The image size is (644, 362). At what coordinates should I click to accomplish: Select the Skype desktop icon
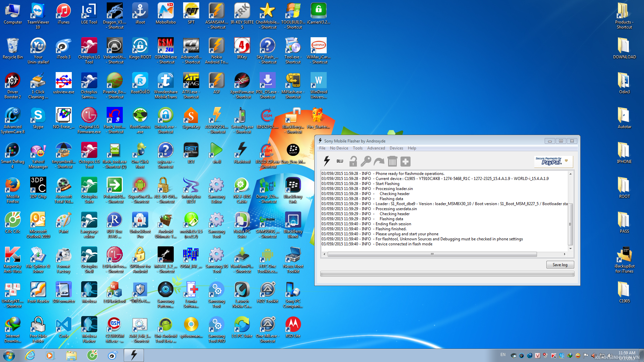pyautogui.click(x=38, y=118)
